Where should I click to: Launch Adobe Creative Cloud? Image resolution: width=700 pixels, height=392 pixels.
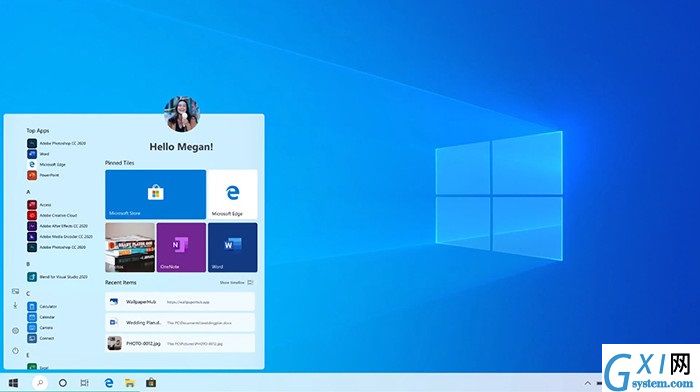(52, 215)
